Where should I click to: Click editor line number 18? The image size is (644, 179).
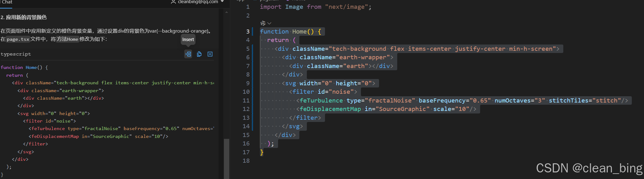246,161
